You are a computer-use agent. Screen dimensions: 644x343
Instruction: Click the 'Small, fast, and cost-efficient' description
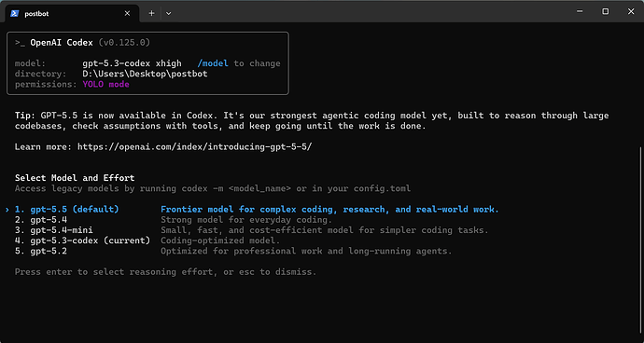(x=325, y=230)
